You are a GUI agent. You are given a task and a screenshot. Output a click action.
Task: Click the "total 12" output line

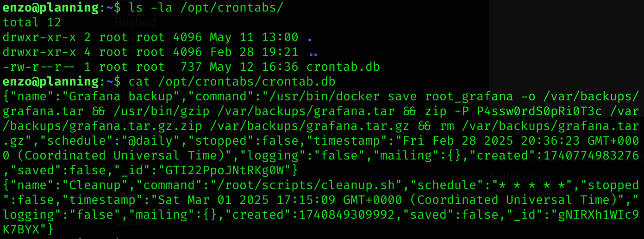[x=32, y=22]
